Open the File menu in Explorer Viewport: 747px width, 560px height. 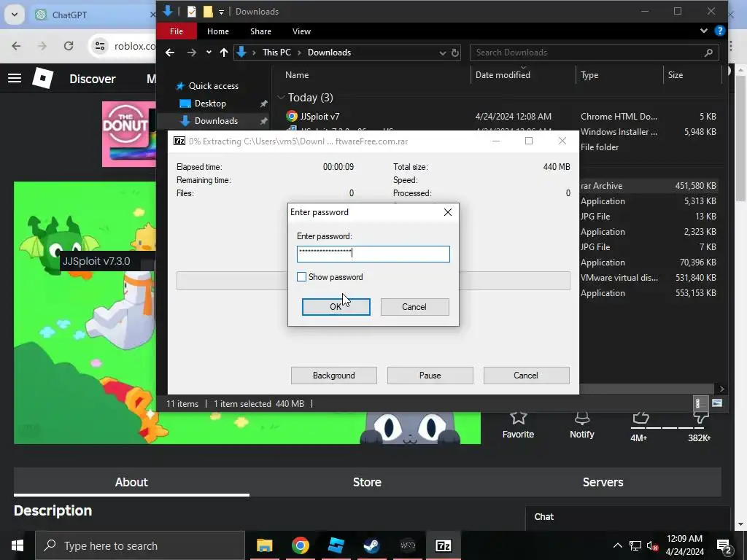(x=177, y=31)
